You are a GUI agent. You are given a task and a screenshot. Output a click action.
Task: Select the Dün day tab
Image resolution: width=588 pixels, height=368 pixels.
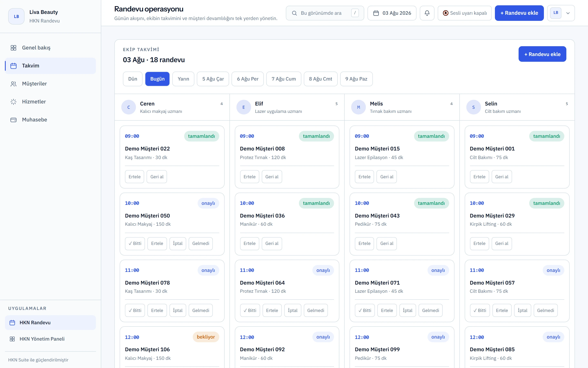(133, 79)
